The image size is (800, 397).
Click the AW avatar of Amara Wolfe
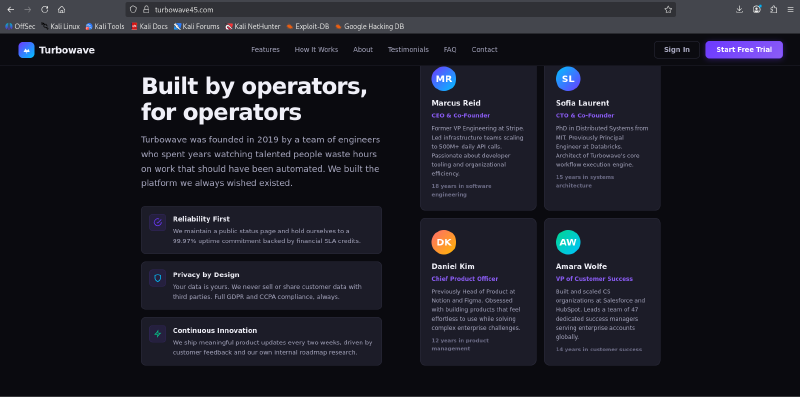click(568, 242)
